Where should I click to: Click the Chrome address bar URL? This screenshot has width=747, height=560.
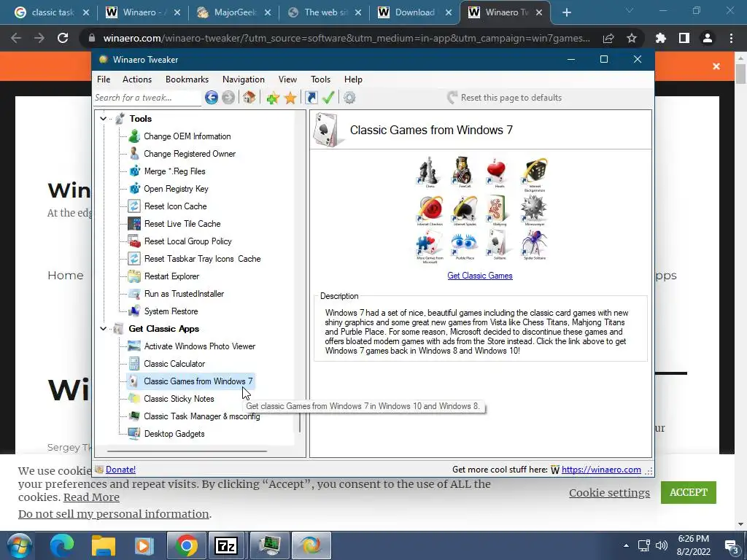[347, 38]
